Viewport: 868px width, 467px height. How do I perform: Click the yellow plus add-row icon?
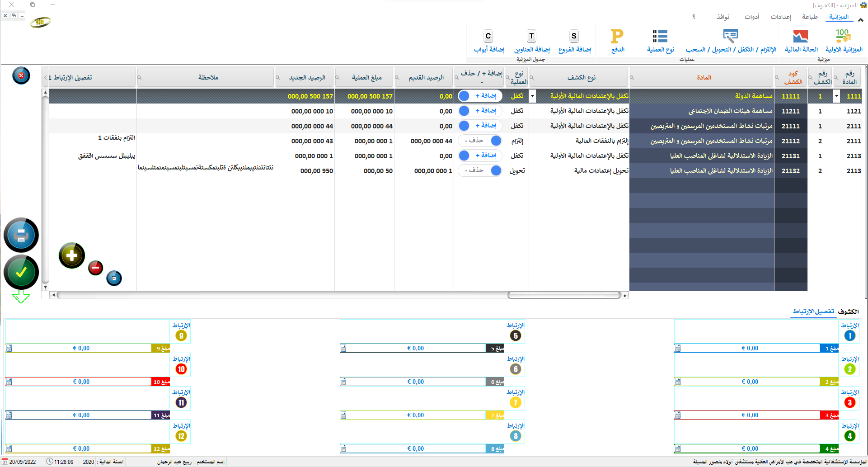72,256
